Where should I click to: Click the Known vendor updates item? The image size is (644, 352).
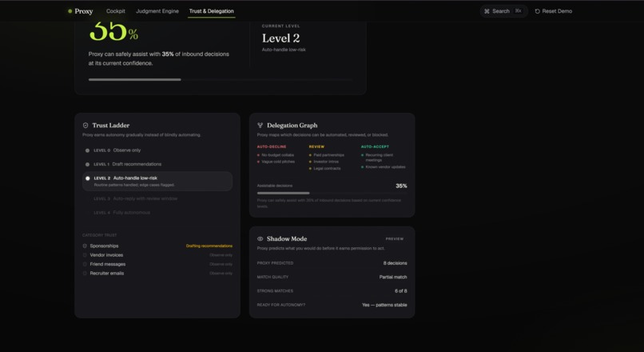[386, 167]
